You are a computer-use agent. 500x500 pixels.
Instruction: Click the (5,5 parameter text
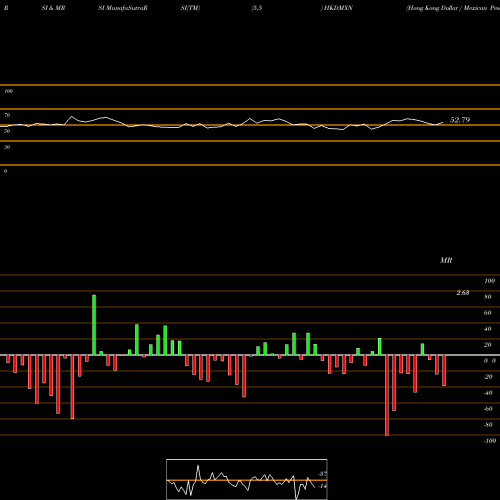click(x=257, y=8)
